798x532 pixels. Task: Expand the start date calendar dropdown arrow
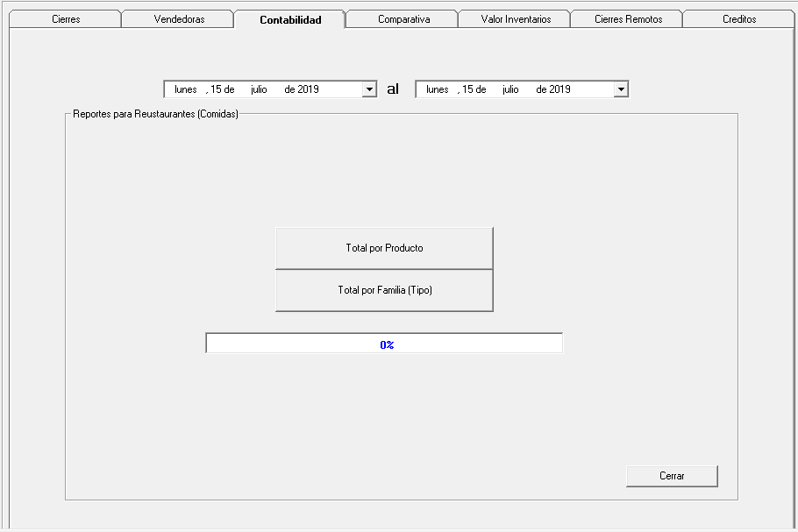click(369, 89)
